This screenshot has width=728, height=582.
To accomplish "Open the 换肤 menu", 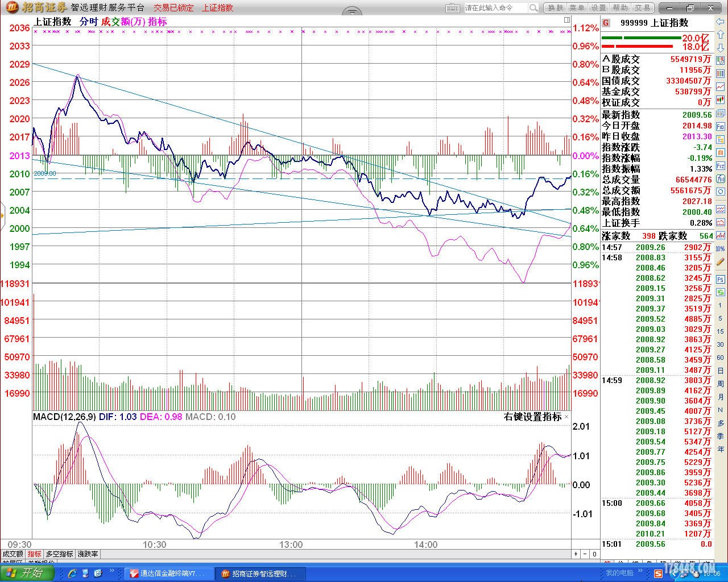I will pos(556,8).
